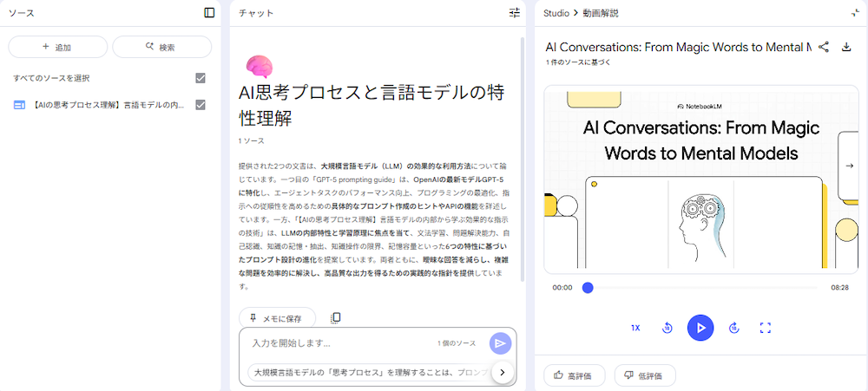Click the video progress slider handle
868x391 pixels.
click(x=588, y=288)
